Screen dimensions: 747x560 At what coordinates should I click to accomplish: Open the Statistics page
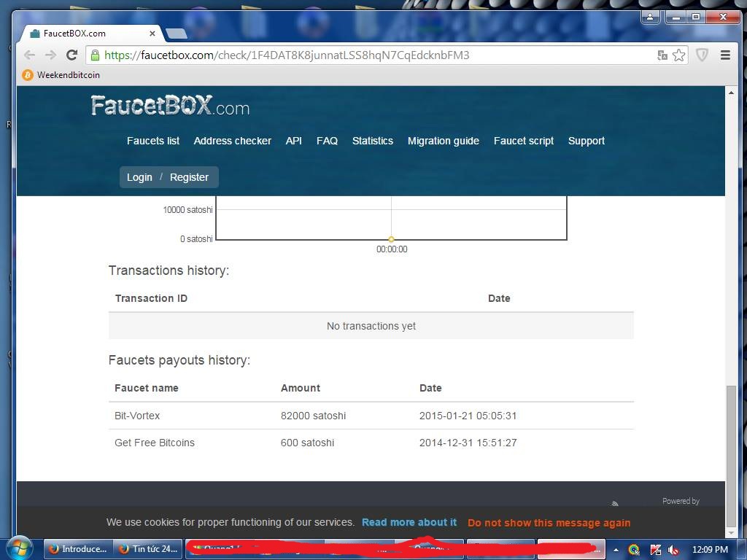point(373,141)
